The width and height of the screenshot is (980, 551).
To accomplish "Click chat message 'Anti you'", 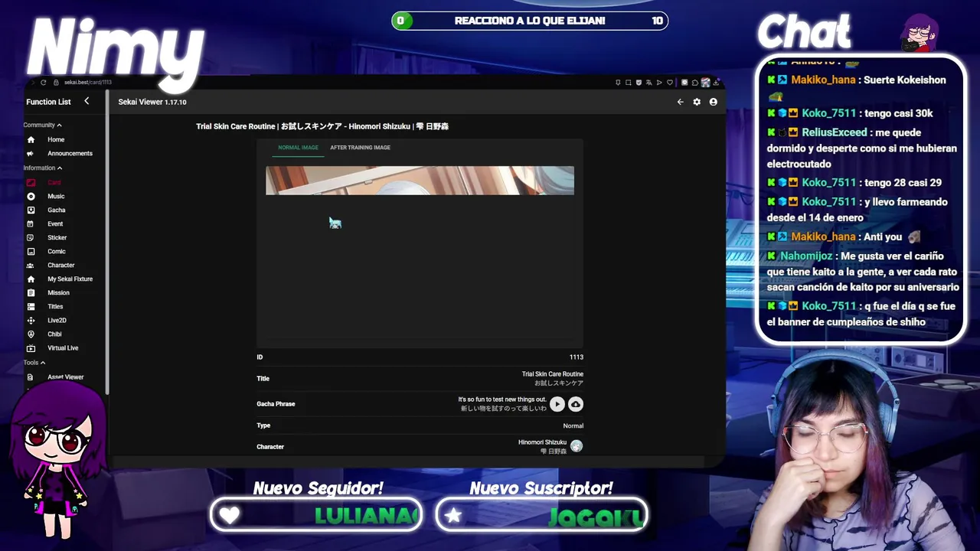I will pyautogui.click(x=883, y=237).
